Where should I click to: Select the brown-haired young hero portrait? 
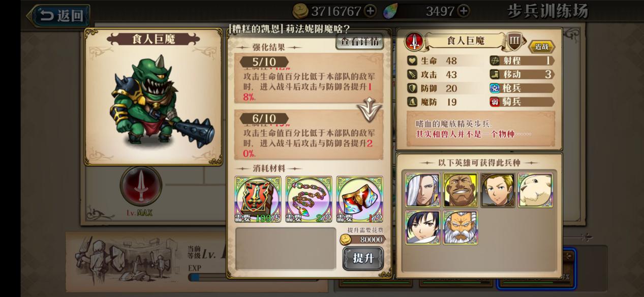(x=498, y=190)
